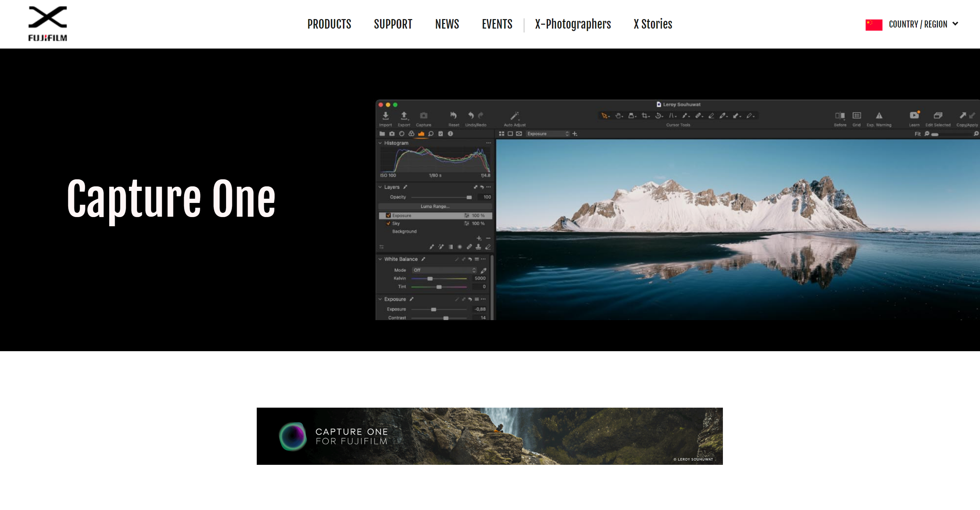
Task: Click the Edit Selected icon
Action: pyautogui.click(x=939, y=116)
